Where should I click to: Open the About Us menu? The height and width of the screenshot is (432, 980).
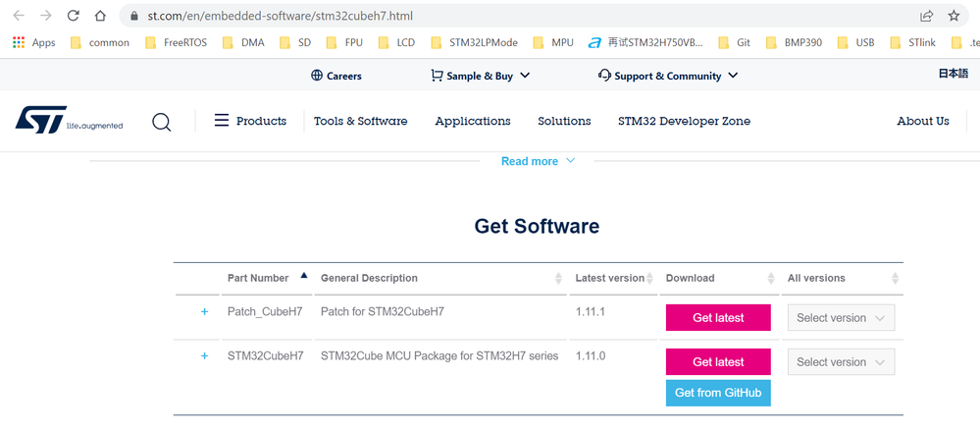(x=923, y=121)
